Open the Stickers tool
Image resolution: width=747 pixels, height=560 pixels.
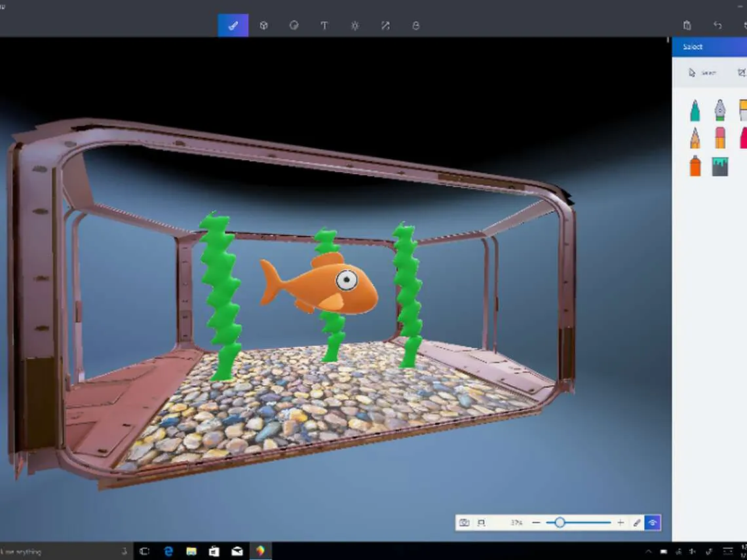pyautogui.click(x=294, y=26)
